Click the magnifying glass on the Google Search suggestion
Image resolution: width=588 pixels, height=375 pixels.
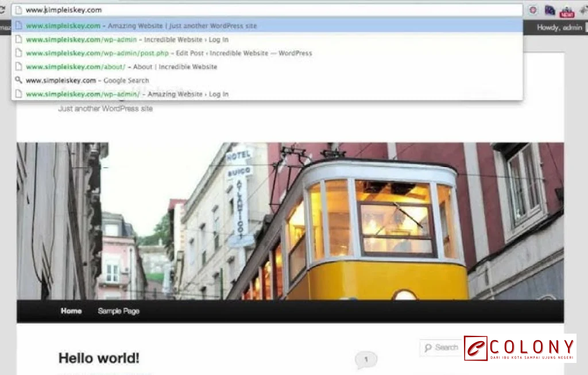[x=18, y=80]
